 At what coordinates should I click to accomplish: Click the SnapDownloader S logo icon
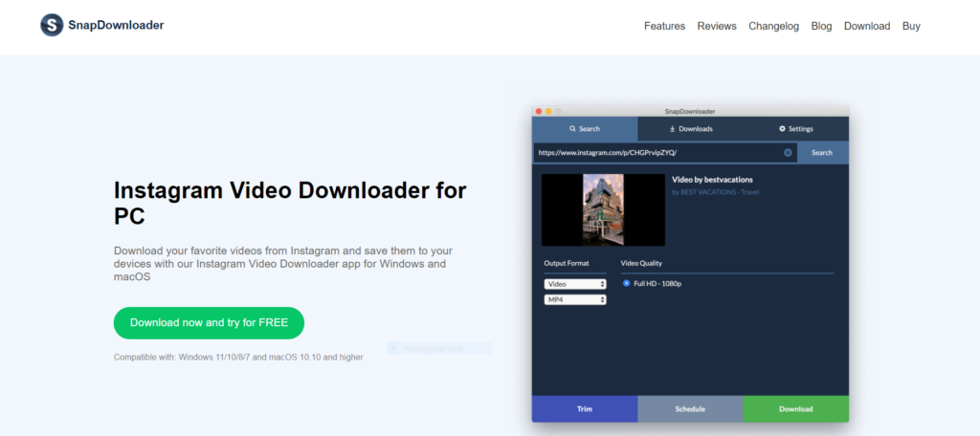pyautogui.click(x=52, y=25)
